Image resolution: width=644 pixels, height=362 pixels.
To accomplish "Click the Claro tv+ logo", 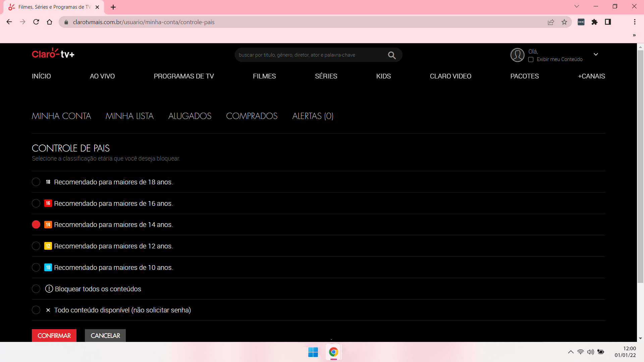I will coord(53,54).
